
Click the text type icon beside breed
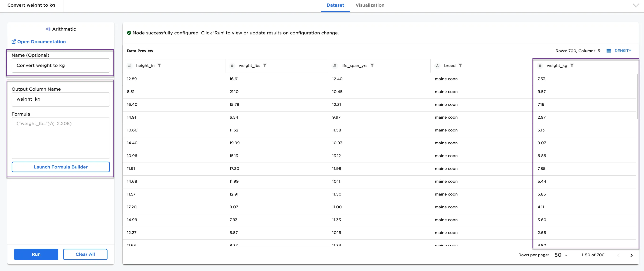pos(437,65)
